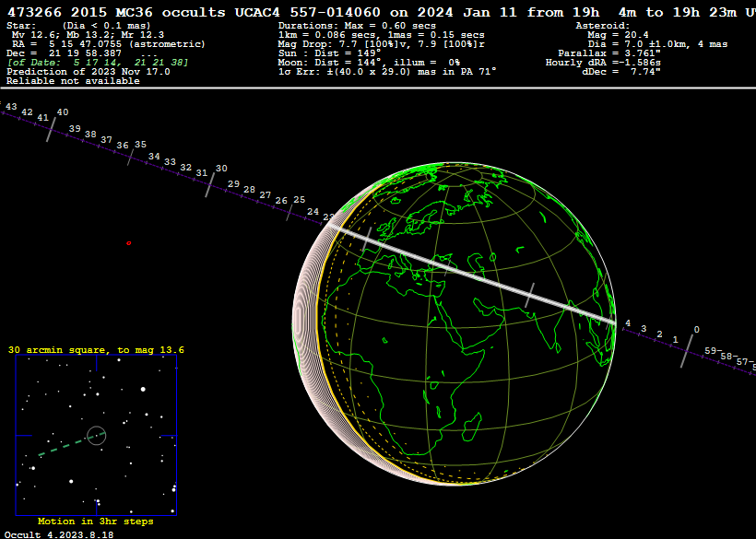756x539 pixels.
Task: Click the 'Reliable not available' text
Action: pyautogui.click(x=73, y=81)
